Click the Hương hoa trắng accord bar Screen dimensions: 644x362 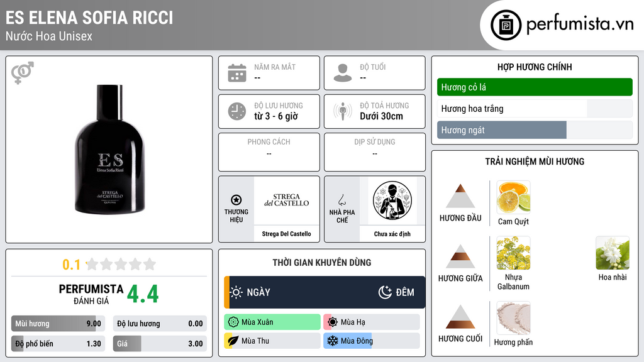tap(535, 109)
